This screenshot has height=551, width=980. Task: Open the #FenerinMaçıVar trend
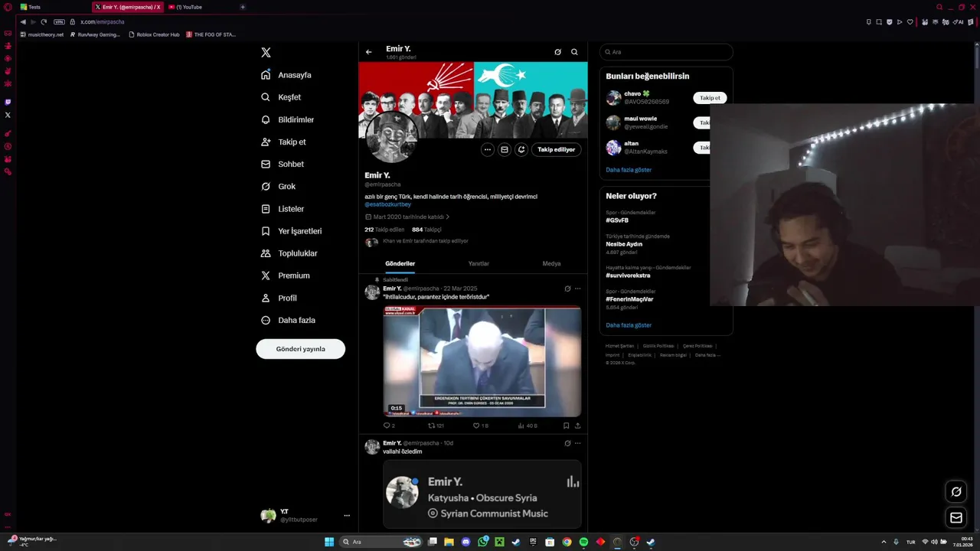pos(629,299)
